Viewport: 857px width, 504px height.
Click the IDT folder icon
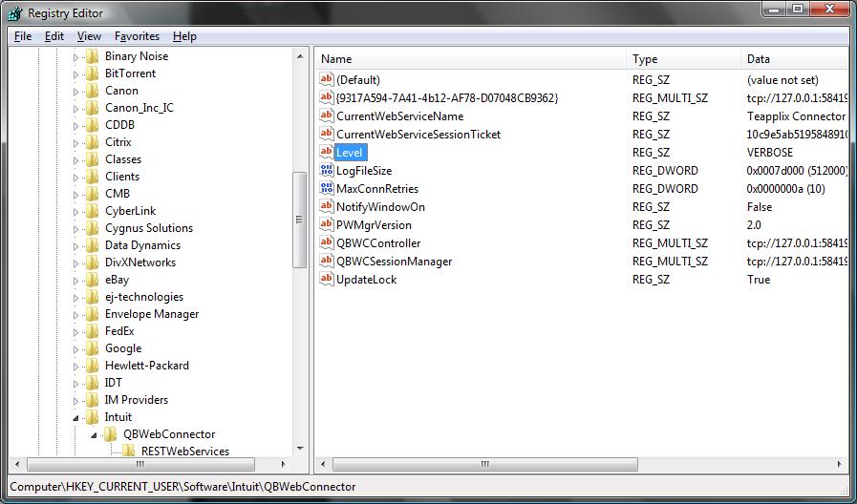93,383
